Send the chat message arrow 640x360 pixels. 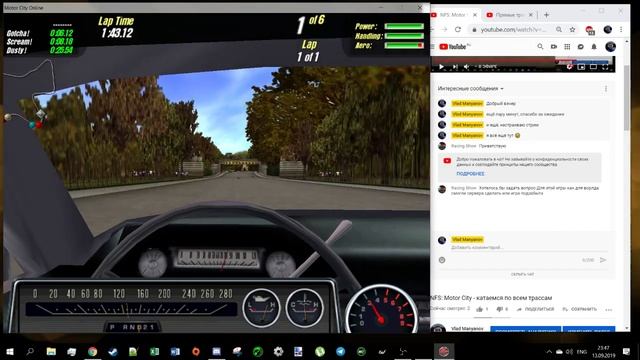point(603,260)
